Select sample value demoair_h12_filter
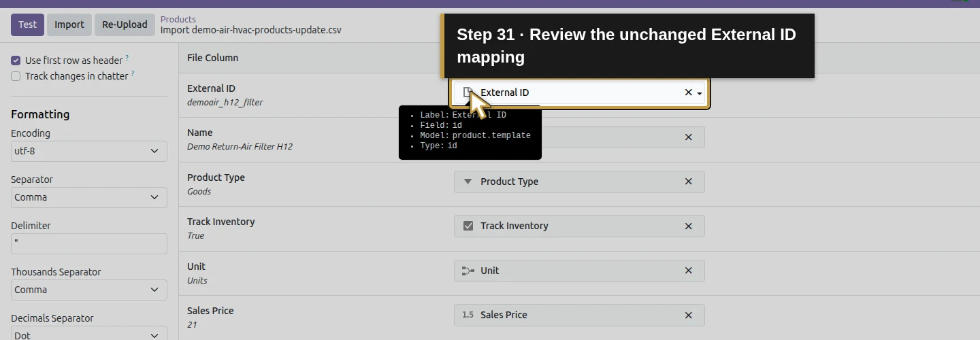This screenshot has width=980, height=340. (x=225, y=103)
